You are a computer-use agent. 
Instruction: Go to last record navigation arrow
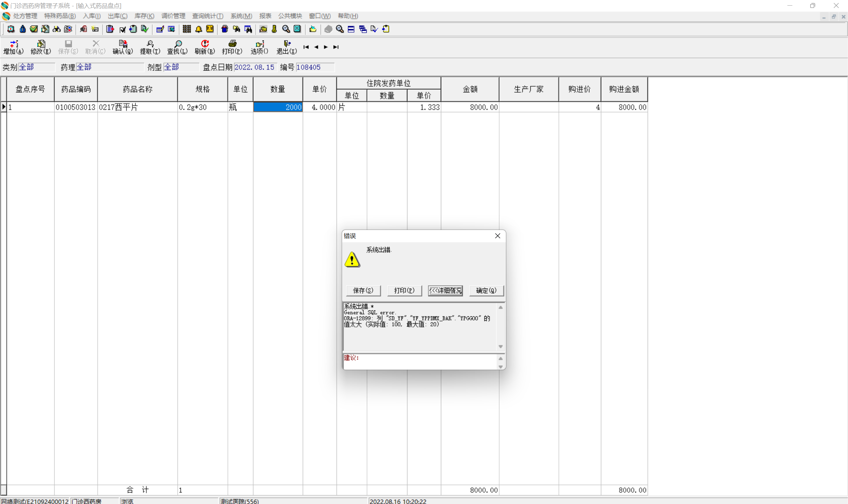(x=336, y=47)
